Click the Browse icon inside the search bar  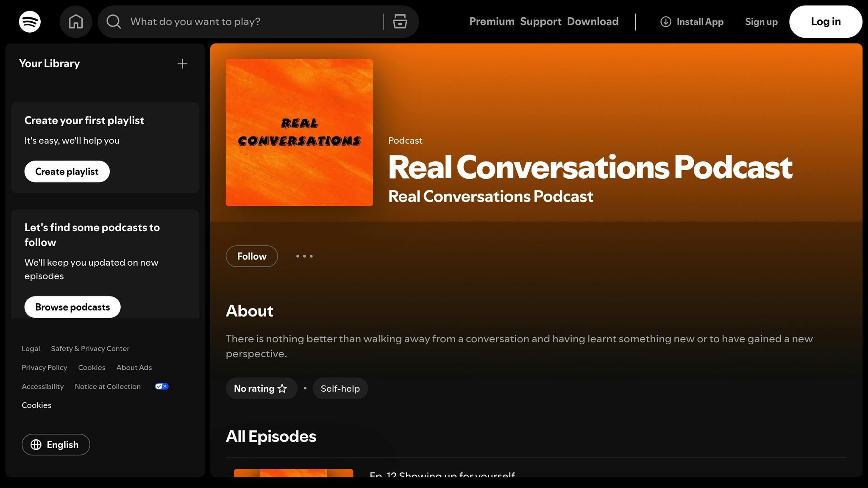[x=399, y=21]
